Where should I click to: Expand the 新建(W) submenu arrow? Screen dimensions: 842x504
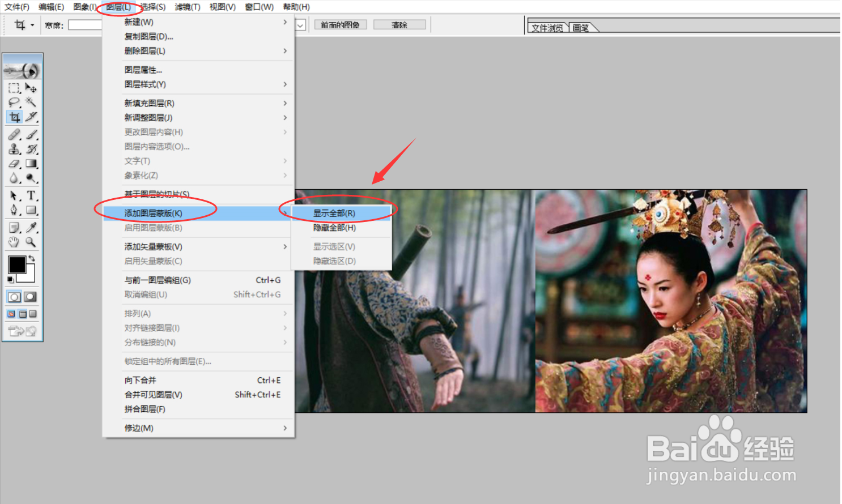pyautogui.click(x=285, y=22)
